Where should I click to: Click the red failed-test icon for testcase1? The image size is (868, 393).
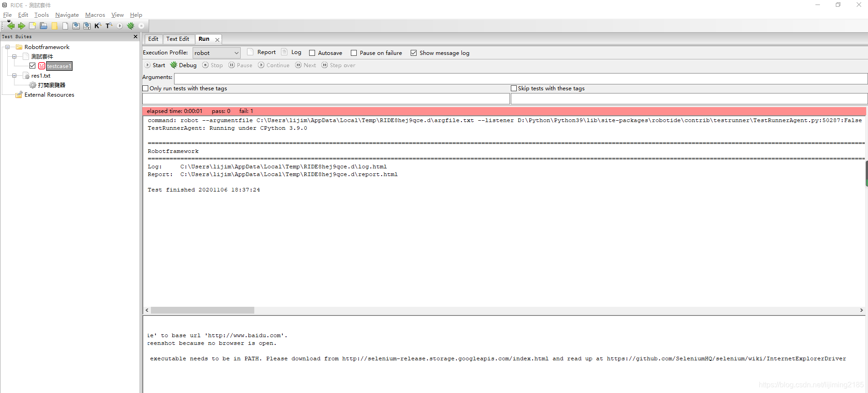click(42, 66)
